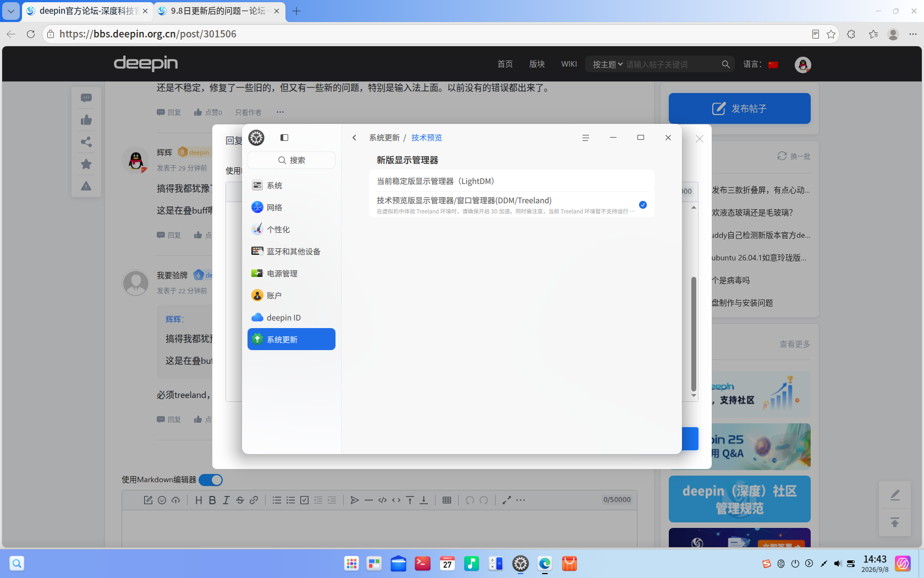The height and width of the screenshot is (578, 924).
Task: Open 网络 settings in sidebar
Action: pos(291,208)
